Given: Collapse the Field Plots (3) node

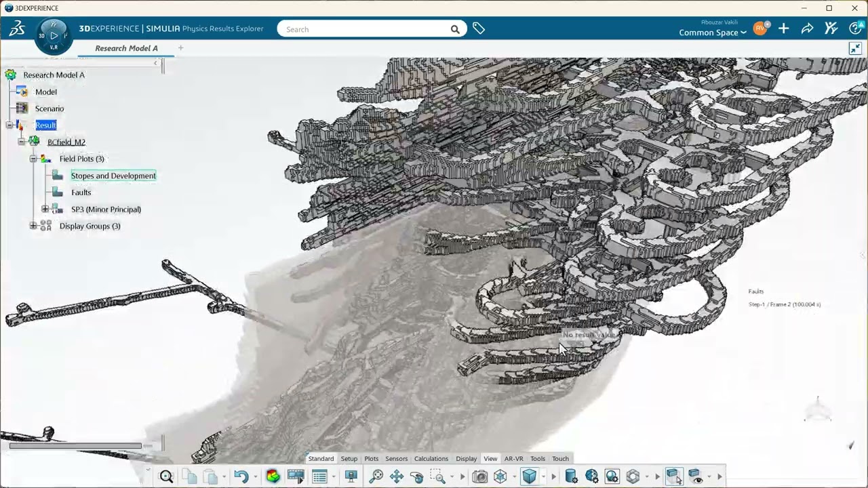Looking at the screenshot, I should 33,159.
